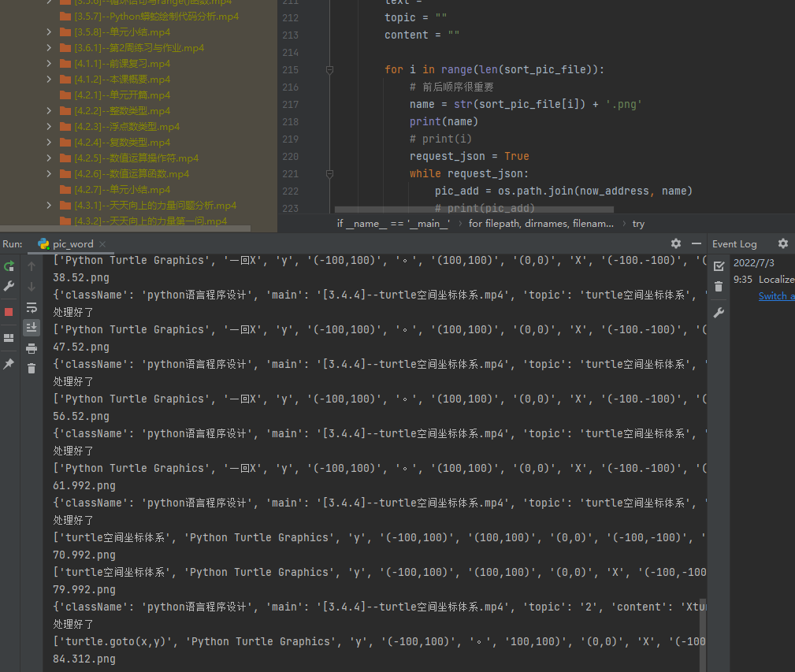Click the try breadcrumb
The height and width of the screenshot is (672, 795).
click(x=638, y=224)
